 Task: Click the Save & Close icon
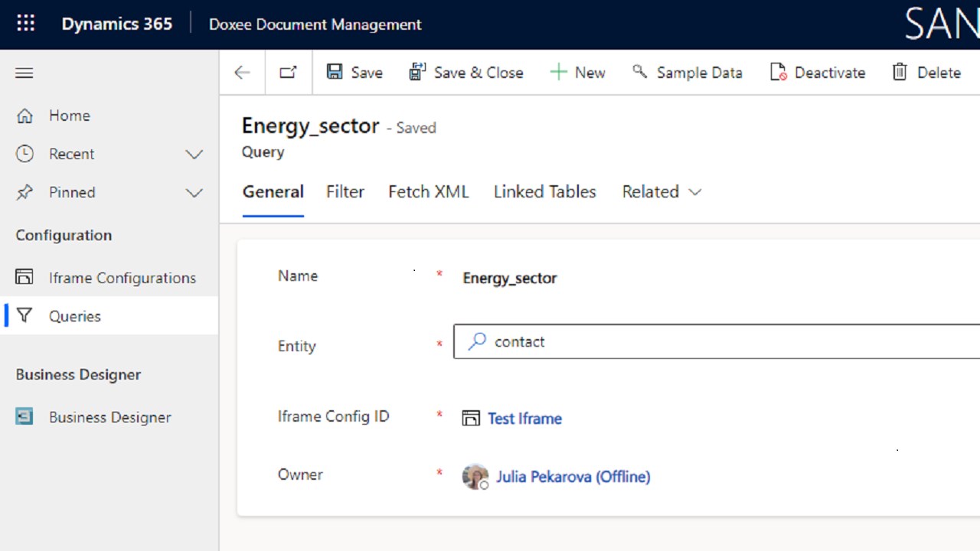pyautogui.click(x=417, y=72)
